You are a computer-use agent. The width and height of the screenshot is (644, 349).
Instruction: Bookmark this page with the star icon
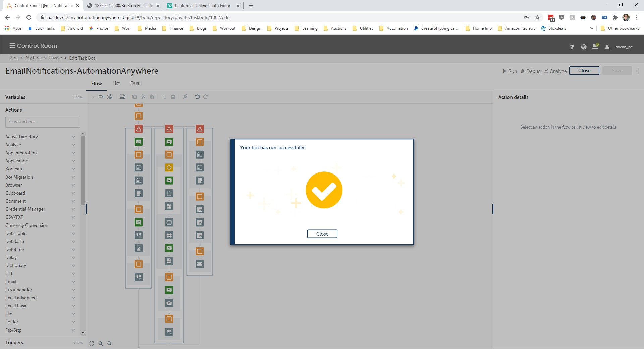click(537, 17)
